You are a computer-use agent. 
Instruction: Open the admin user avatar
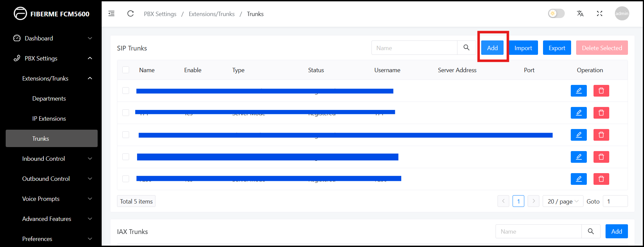click(622, 14)
